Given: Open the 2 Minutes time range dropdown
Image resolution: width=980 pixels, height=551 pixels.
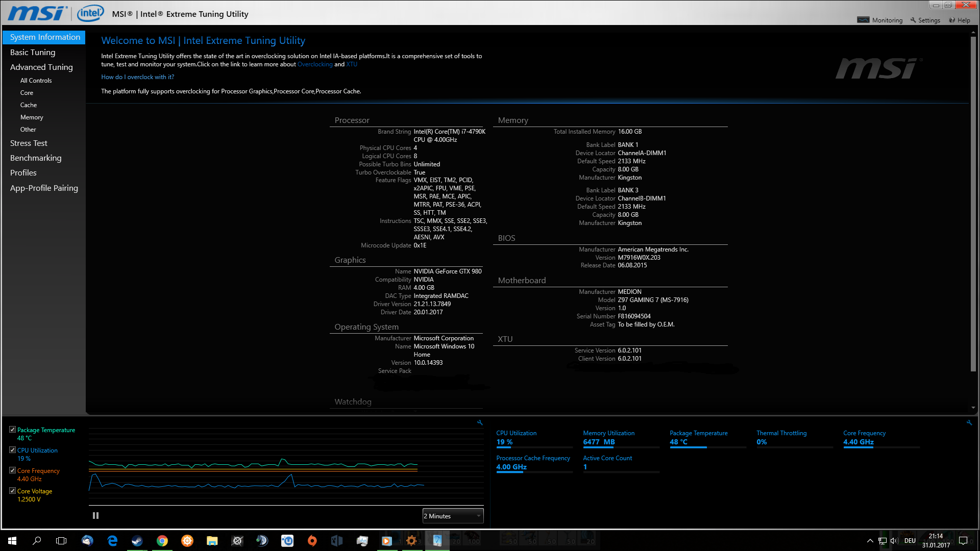Looking at the screenshot, I should [453, 516].
